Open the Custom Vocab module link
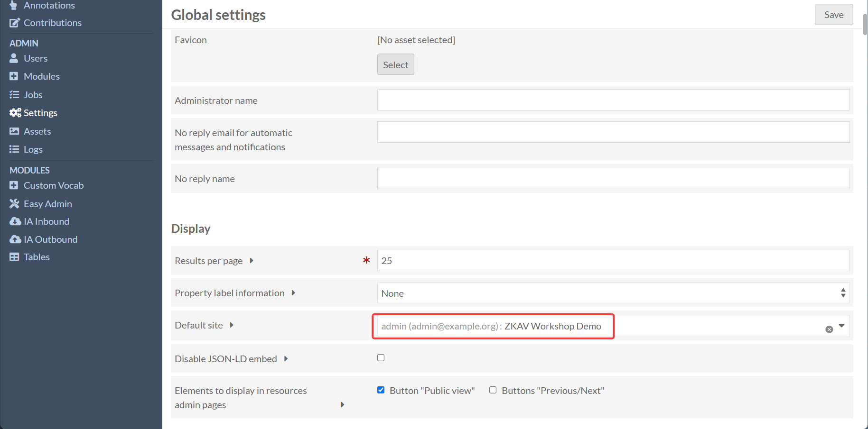The width and height of the screenshot is (868, 429). 54,185
